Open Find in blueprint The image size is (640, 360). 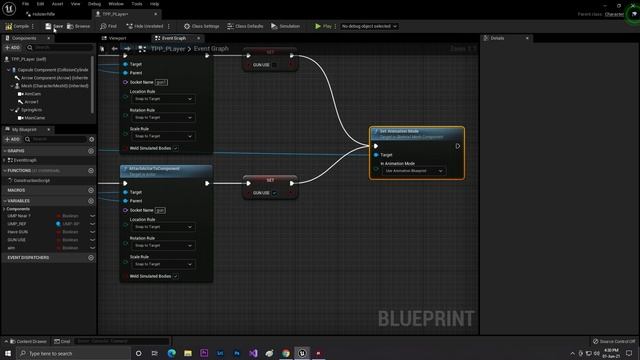108,26
